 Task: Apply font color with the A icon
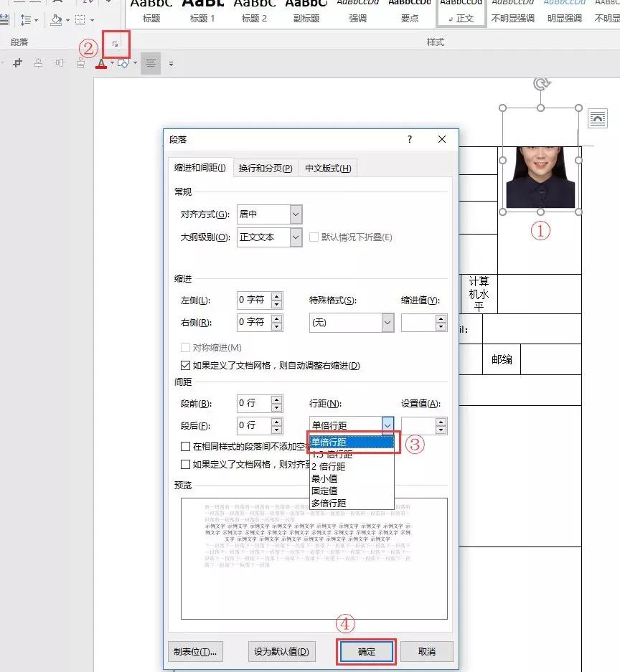pyautogui.click(x=101, y=63)
